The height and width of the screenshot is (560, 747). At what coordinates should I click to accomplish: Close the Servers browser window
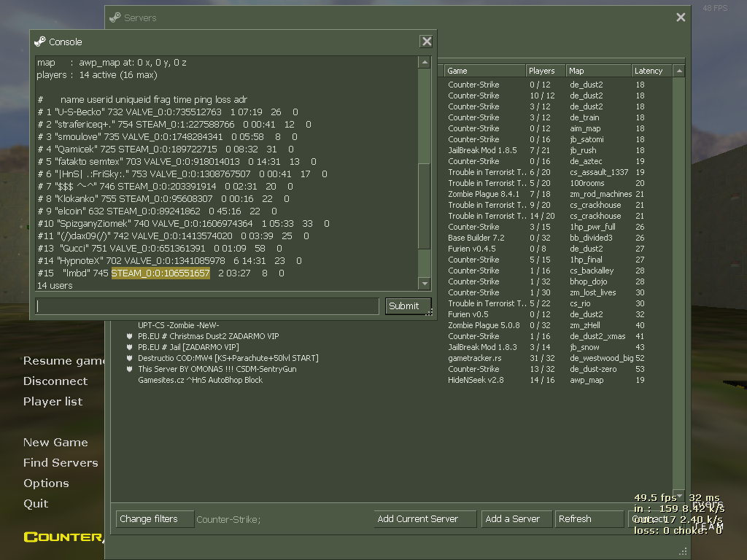tap(681, 17)
